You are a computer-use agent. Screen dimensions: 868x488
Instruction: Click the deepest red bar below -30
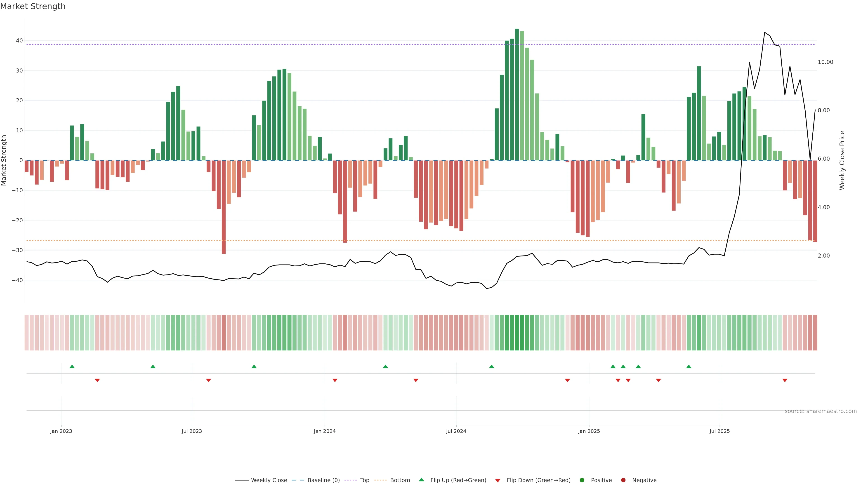pos(224,207)
